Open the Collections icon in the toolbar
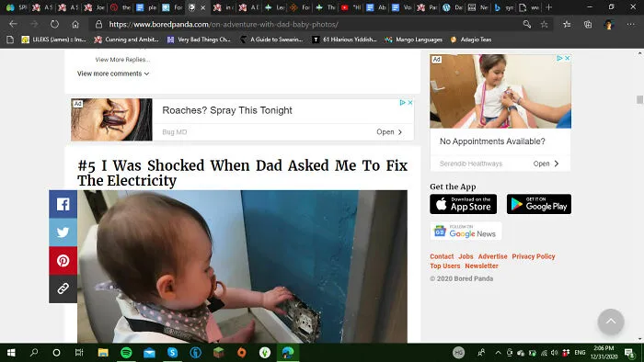The height and width of the screenshot is (362, 644). [588, 24]
